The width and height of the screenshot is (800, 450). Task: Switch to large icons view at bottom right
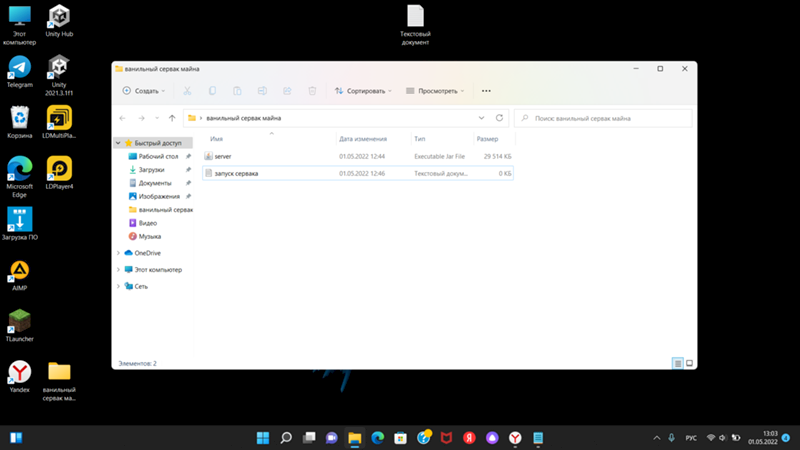pos(688,363)
